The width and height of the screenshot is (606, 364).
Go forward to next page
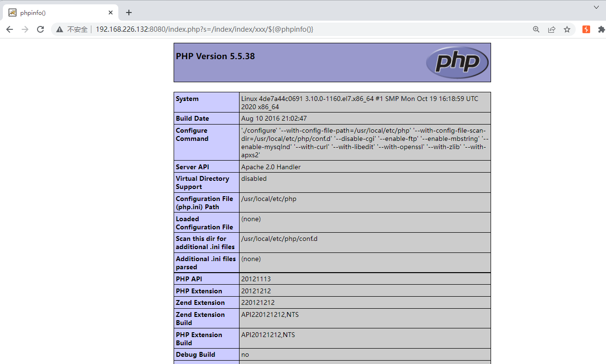pos(25,29)
